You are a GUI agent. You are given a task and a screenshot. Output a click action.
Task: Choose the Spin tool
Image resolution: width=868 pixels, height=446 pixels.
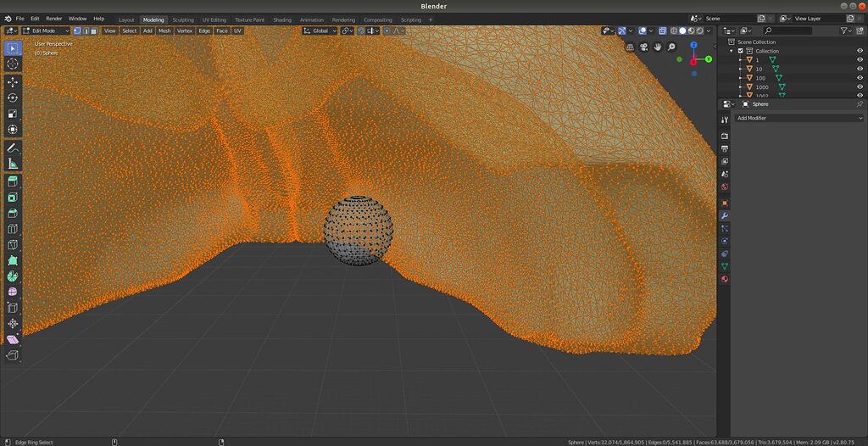pyautogui.click(x=13, y=276)
